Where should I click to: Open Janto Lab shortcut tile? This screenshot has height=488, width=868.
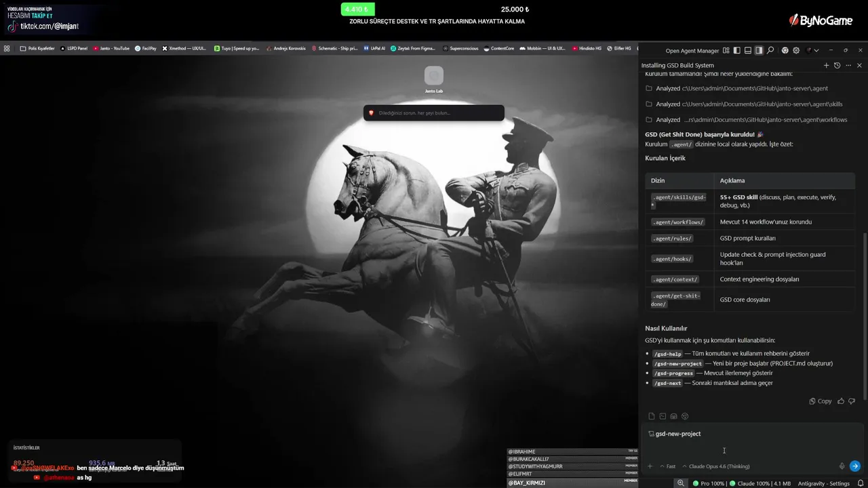434,80
